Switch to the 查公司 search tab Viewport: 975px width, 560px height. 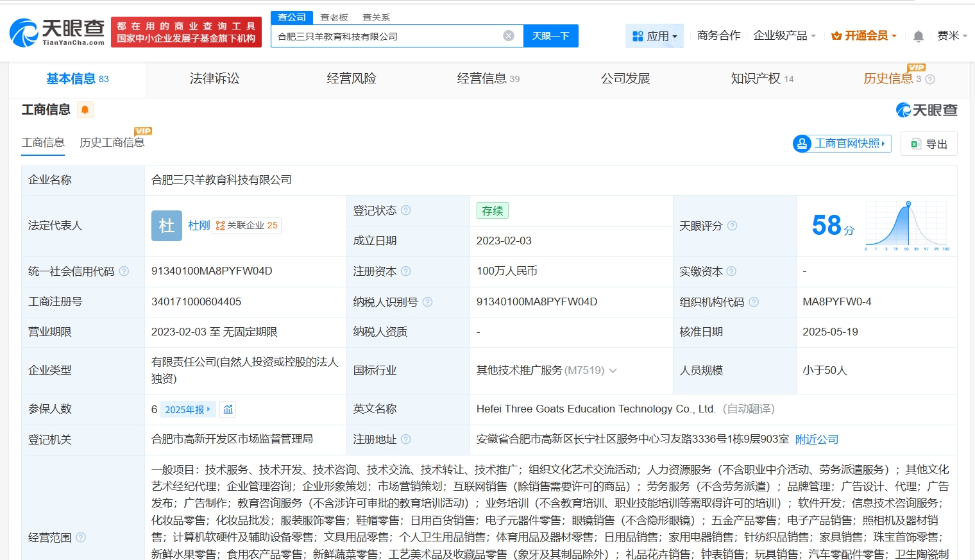(x=292, y=17)
